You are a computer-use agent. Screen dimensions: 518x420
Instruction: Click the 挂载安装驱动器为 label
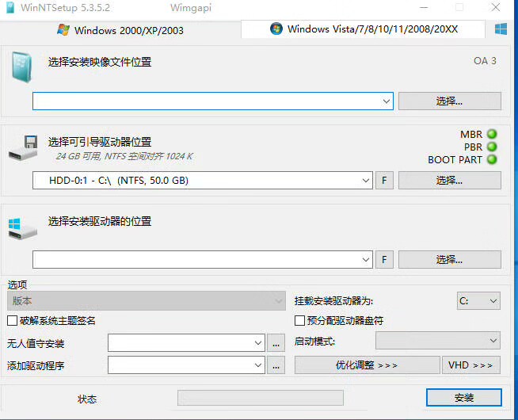[x=333, y=301]
